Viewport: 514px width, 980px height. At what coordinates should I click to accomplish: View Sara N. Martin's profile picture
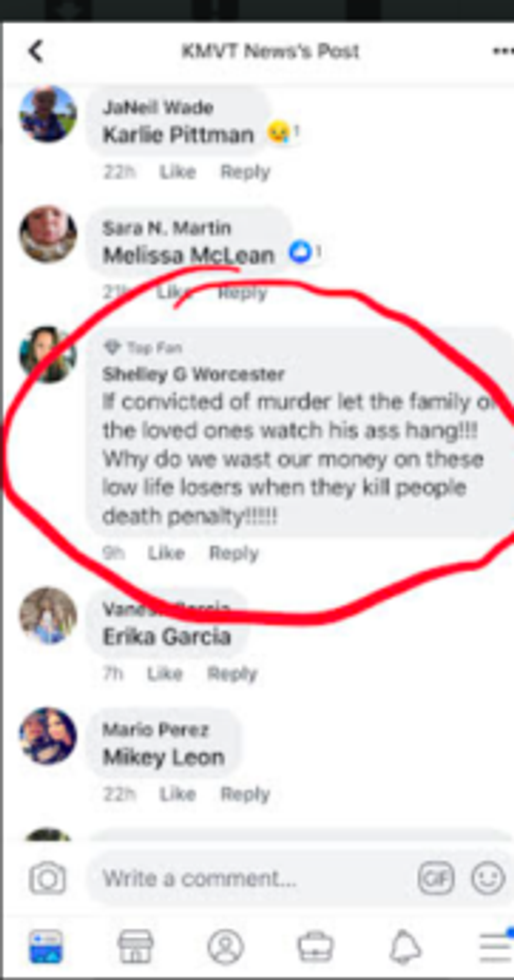point(48,234)
